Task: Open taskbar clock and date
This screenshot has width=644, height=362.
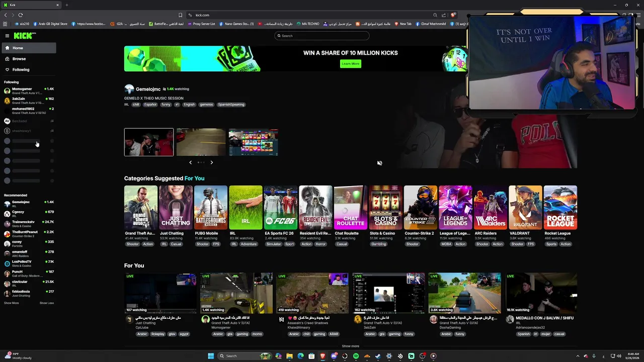Action: coord(633,356)
